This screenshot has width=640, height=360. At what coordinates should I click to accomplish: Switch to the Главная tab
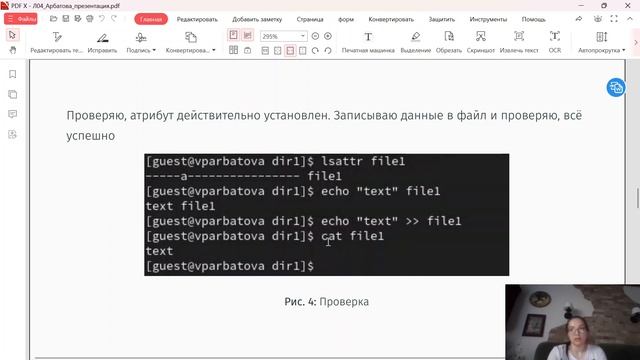[151, 19]
